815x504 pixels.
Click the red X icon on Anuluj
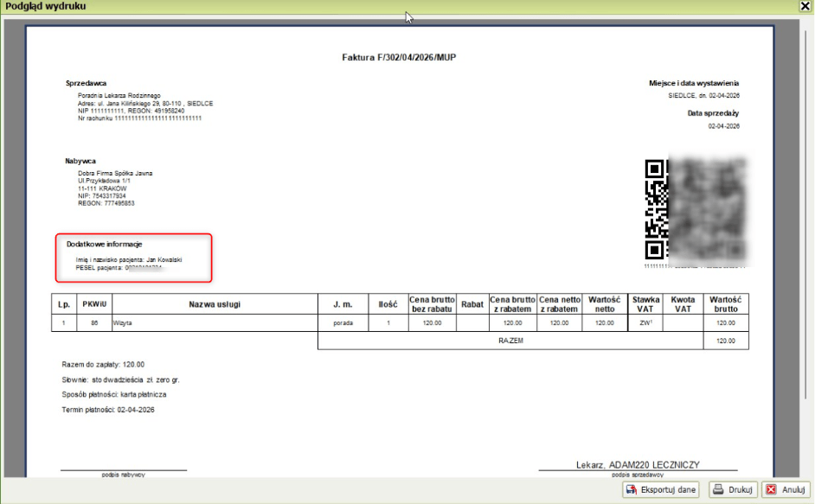[771, 489]
